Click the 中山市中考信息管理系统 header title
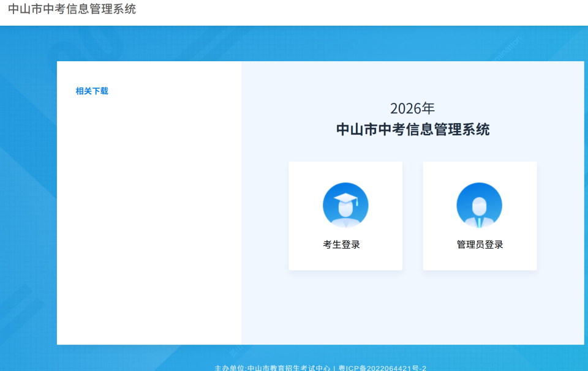 coord(72,9)
